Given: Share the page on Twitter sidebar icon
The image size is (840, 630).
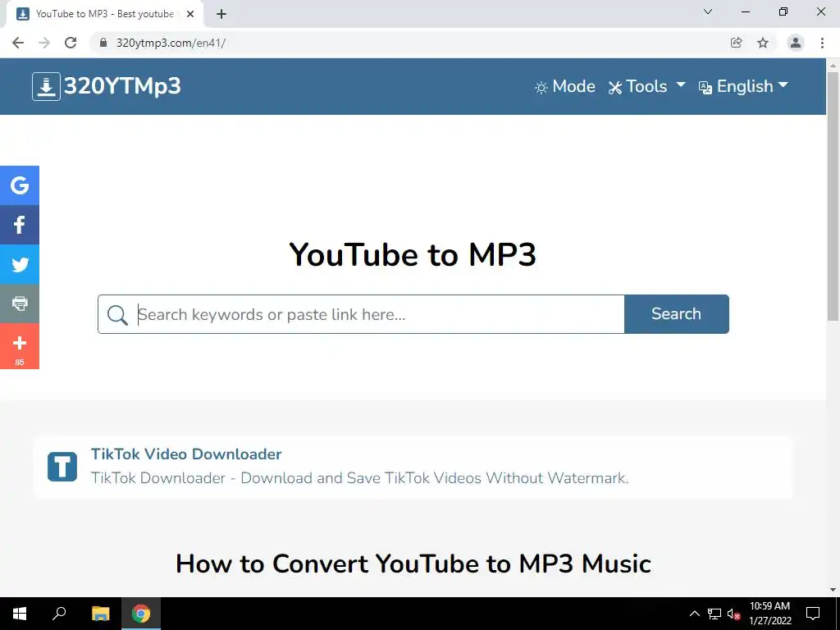Looking at the screenshot, I should (20, 264).
